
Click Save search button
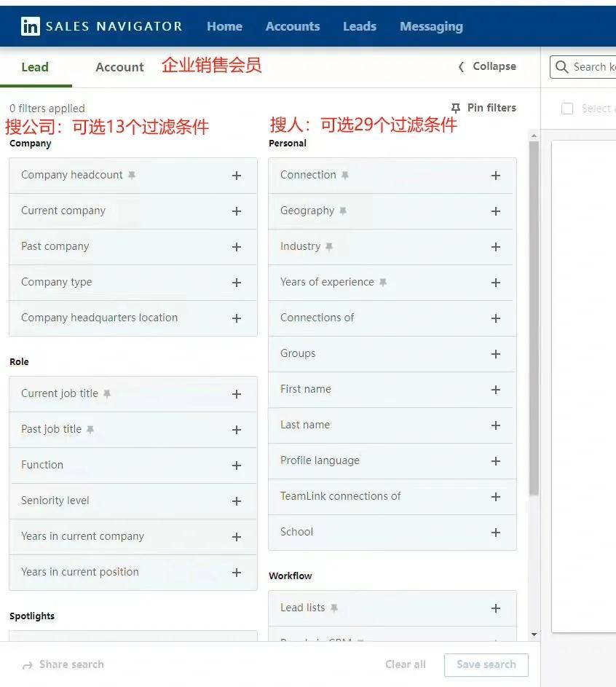486,664
